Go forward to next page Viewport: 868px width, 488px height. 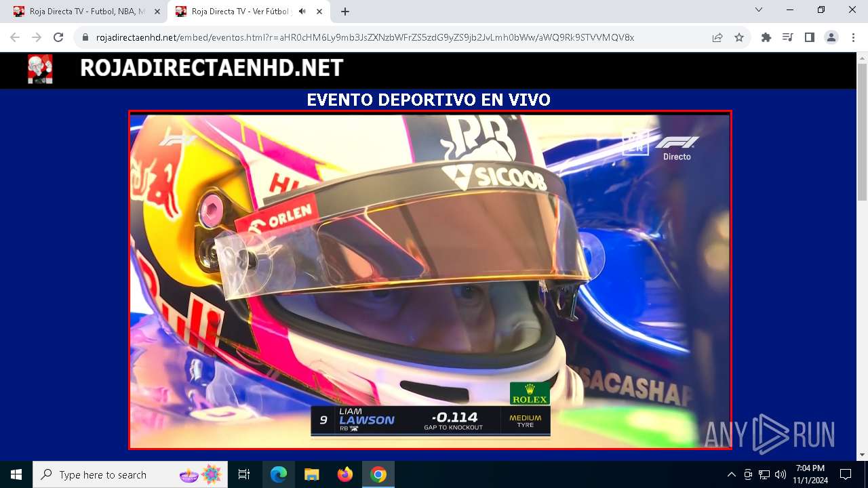37,37
